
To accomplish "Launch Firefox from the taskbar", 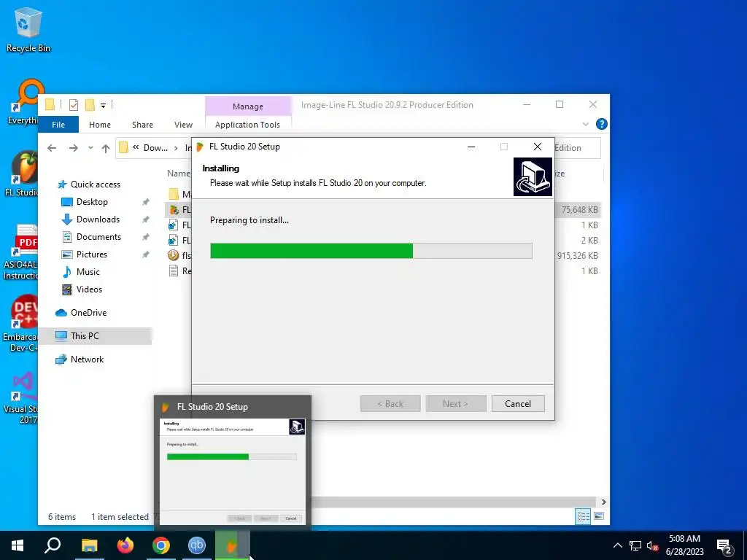I will pos(125,545).
